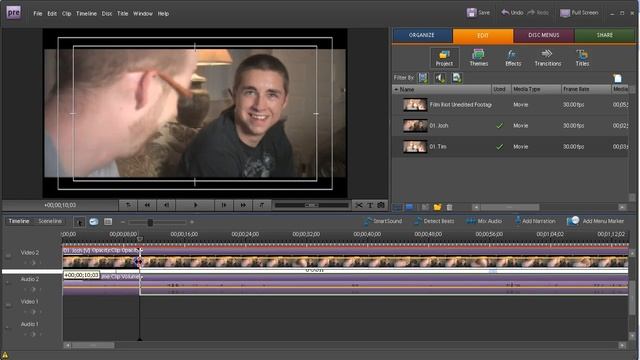
Task: Expand the Audio 2 track
Action: pyautogui.click(x=8, y=282)
